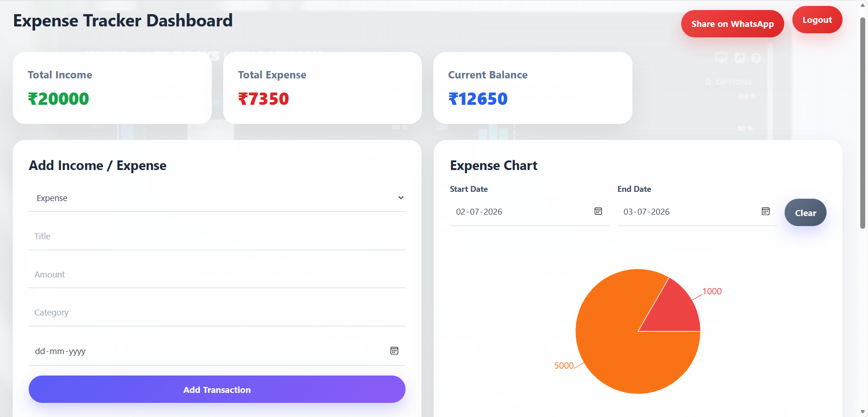Open the Start Date calendar picker icon
This screenshot has height=417, width=868.
pyautogui.click(x=598, y=211)
